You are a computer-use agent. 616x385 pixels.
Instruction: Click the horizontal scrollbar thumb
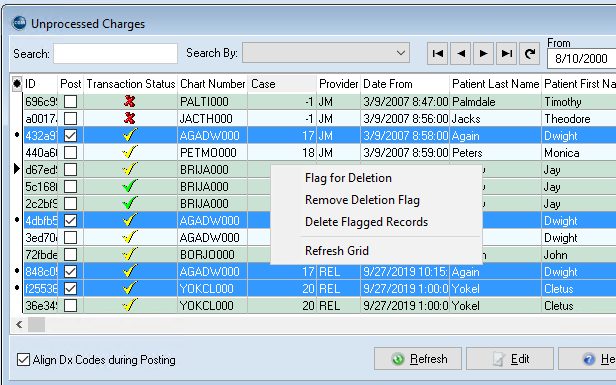37,324
